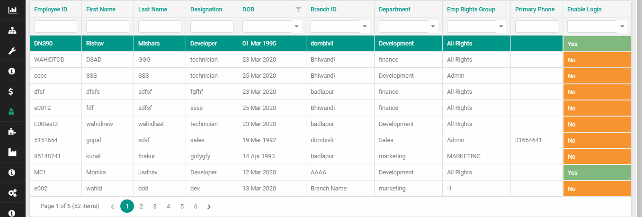Click the First Name filter text field

pos(107,27)
